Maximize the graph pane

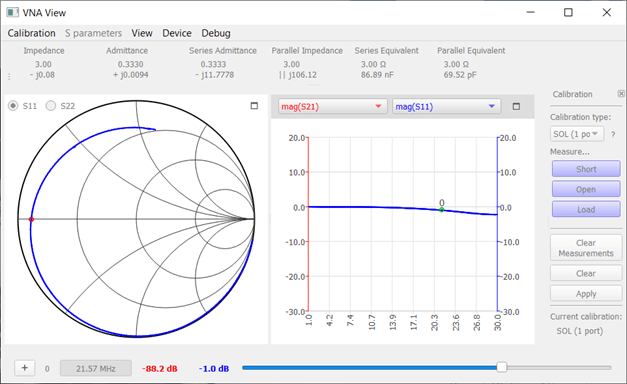[516, 106]
